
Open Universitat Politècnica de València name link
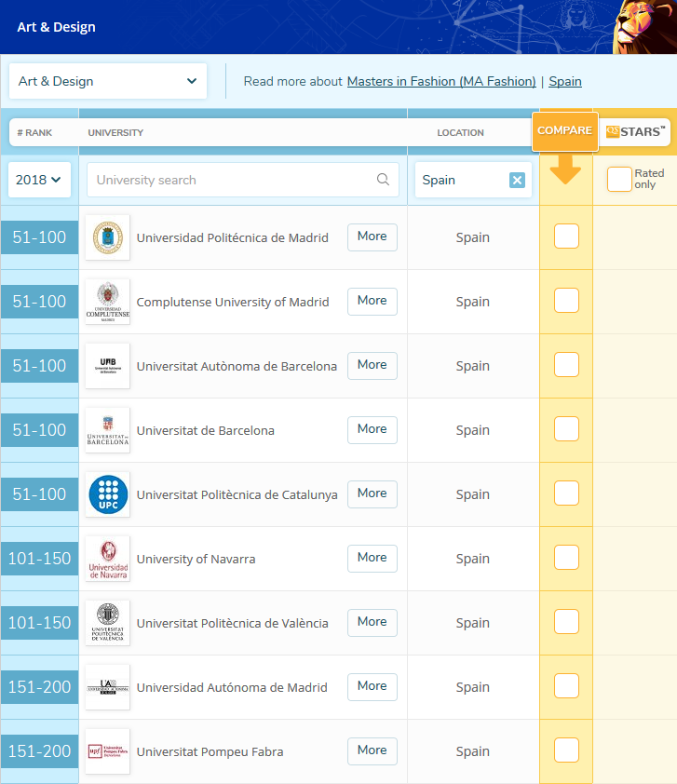click(233, 624)
